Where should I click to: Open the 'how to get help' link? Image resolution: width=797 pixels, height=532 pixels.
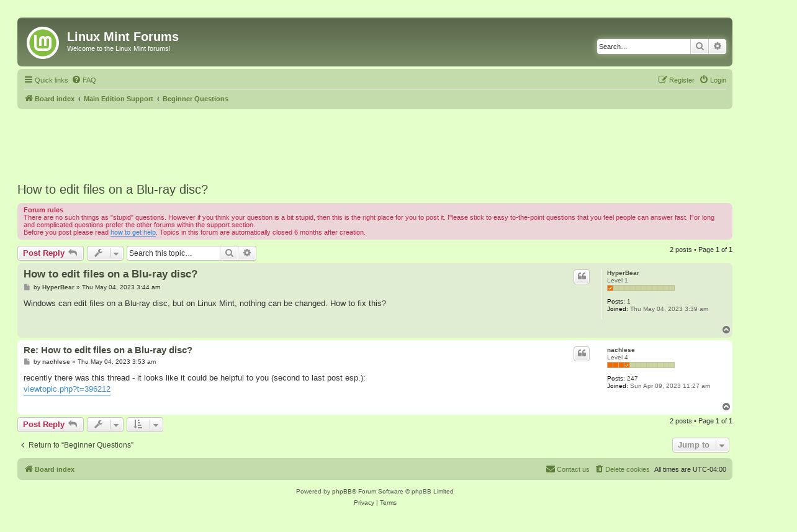[x=133, y=232]
